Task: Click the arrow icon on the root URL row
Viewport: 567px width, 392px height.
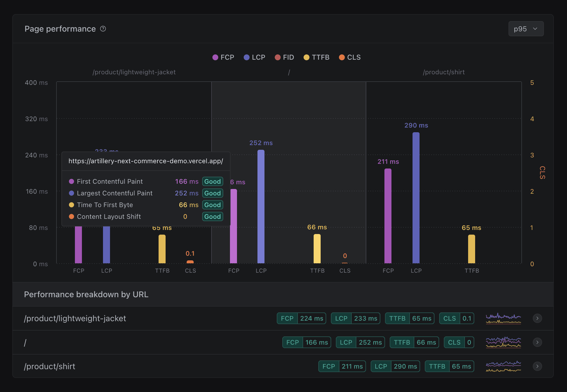Action: point(537,342)
